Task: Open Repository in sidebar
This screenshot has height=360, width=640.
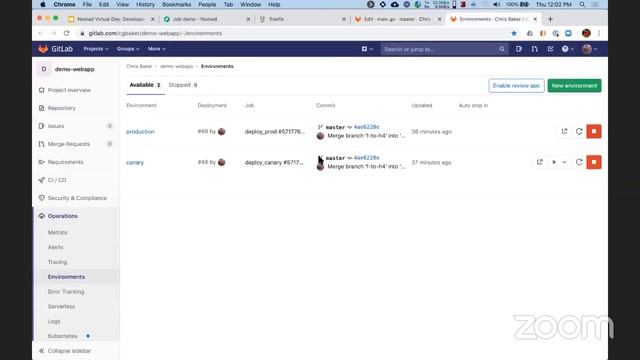Action: tap(62, 108)
